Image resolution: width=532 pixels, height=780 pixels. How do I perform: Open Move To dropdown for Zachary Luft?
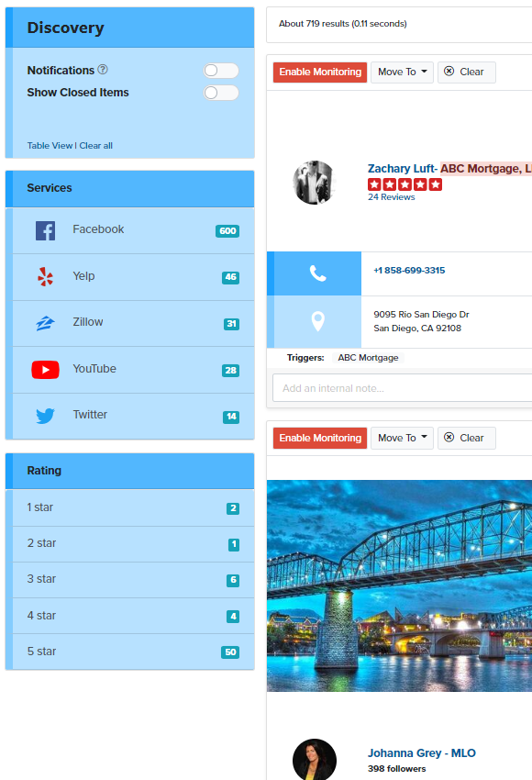tap(402, 72)
